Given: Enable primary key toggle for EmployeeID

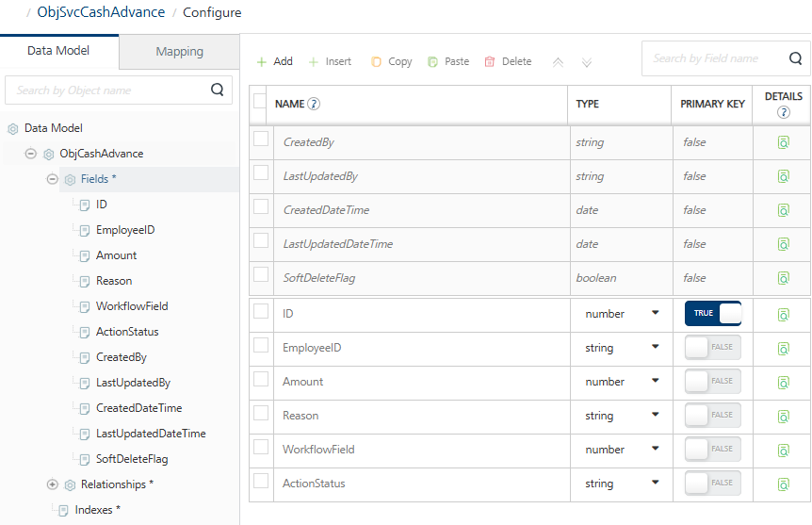Looking at the screenshot, I should click(x=713, y=348).
